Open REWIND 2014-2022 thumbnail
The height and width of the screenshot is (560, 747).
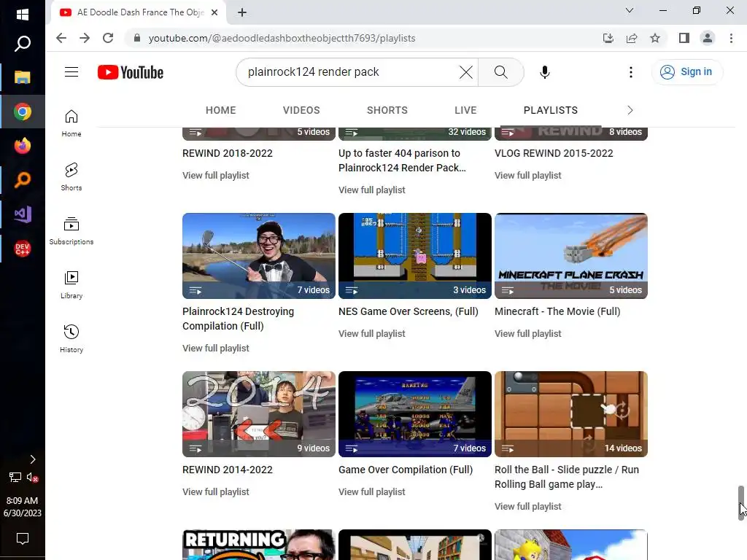point(259,414)
